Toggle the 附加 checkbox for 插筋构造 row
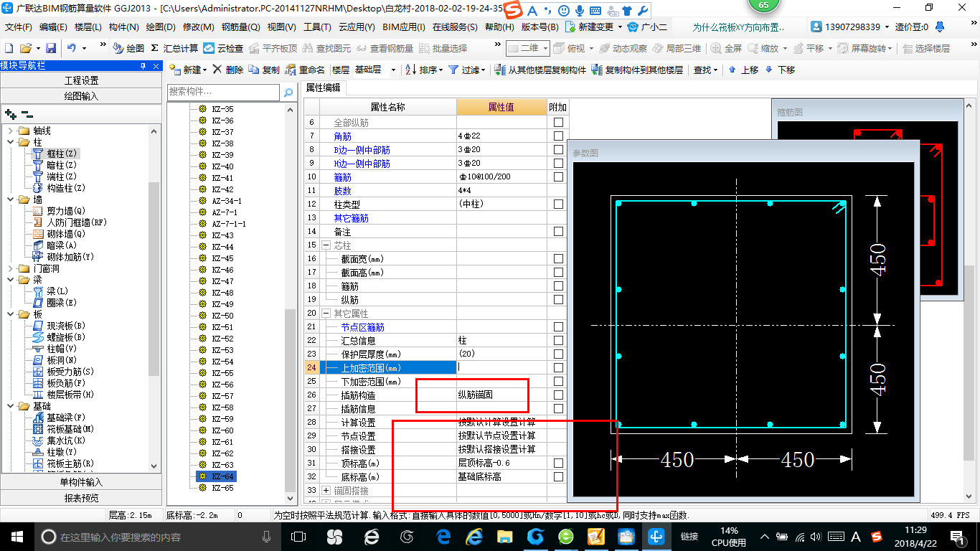This screenshot has width=980, height=551. pos(558,395)
